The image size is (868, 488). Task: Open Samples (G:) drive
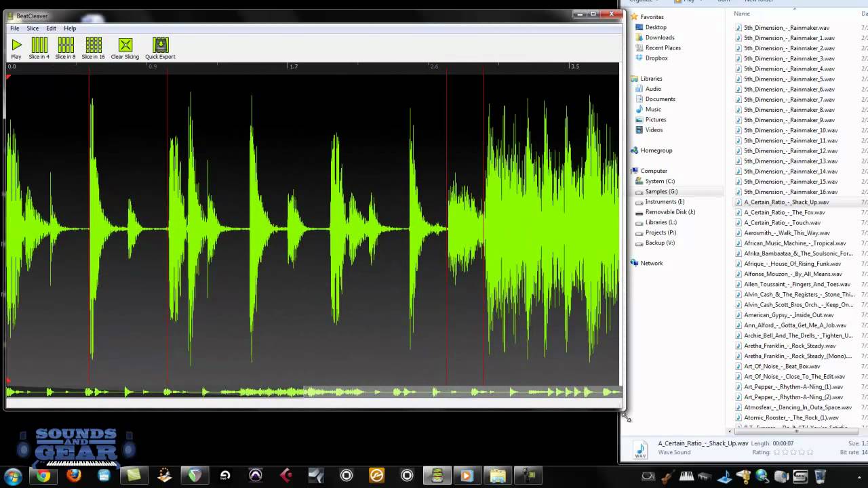click(661, 191)
